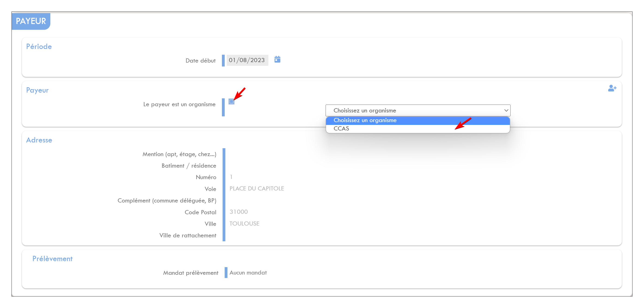This screenshot has width=644, height=308.
Task: Click 'Aucun mandat' prélèvement value
Action: click(248, 272)
